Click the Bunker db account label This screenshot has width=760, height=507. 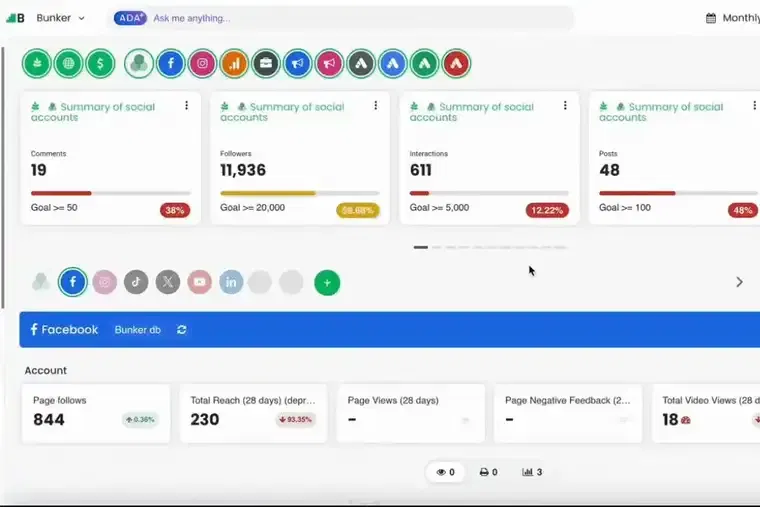pos(138,330)
